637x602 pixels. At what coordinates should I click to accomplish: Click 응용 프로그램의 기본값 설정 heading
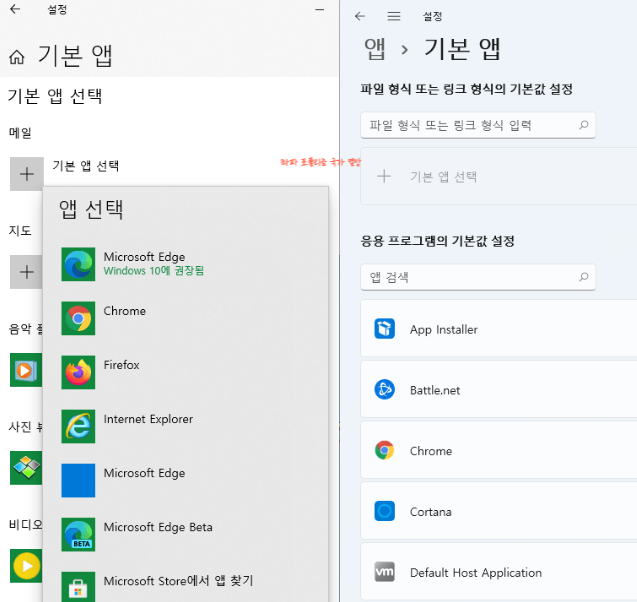click(437, 241)
